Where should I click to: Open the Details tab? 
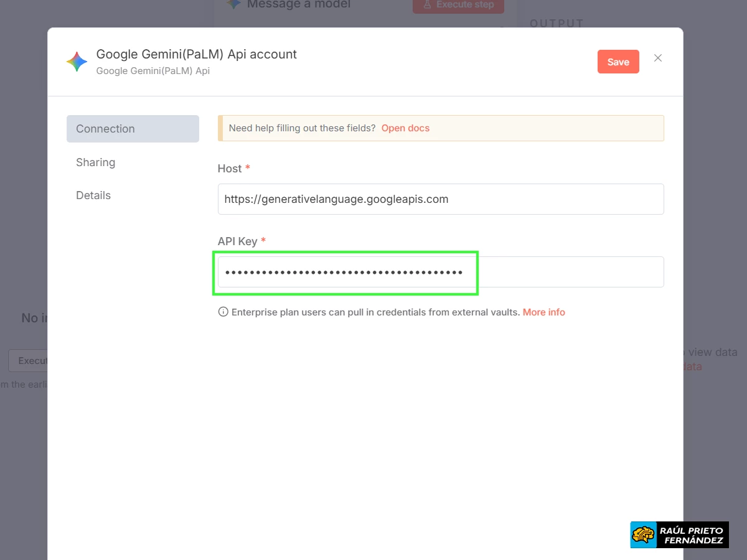pyautogui.click(x=93, y=195)
